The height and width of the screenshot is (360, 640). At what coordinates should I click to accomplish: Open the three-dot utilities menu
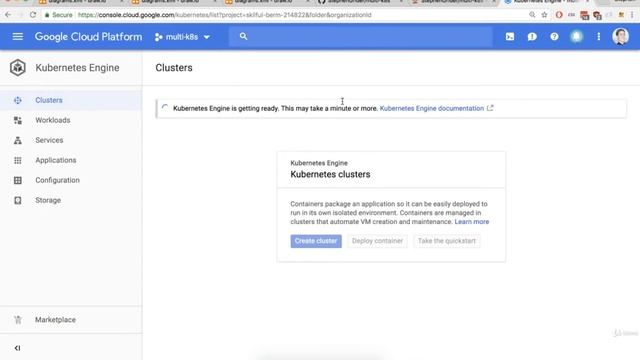(598, 37)
